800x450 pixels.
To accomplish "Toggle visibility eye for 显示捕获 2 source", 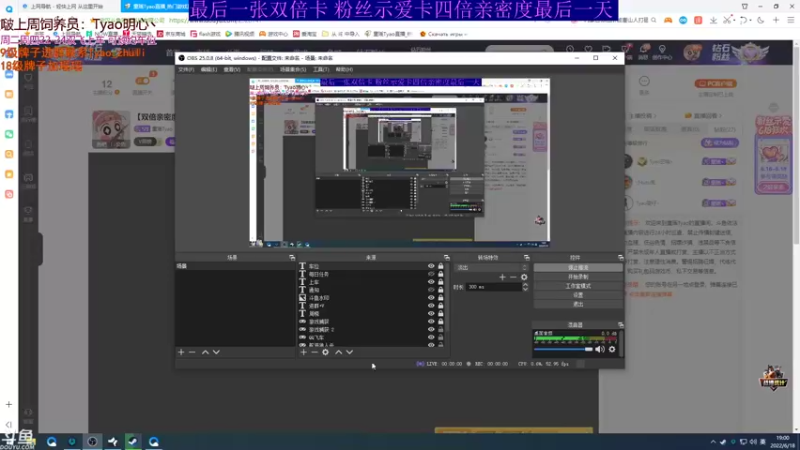I will (431, 330).
